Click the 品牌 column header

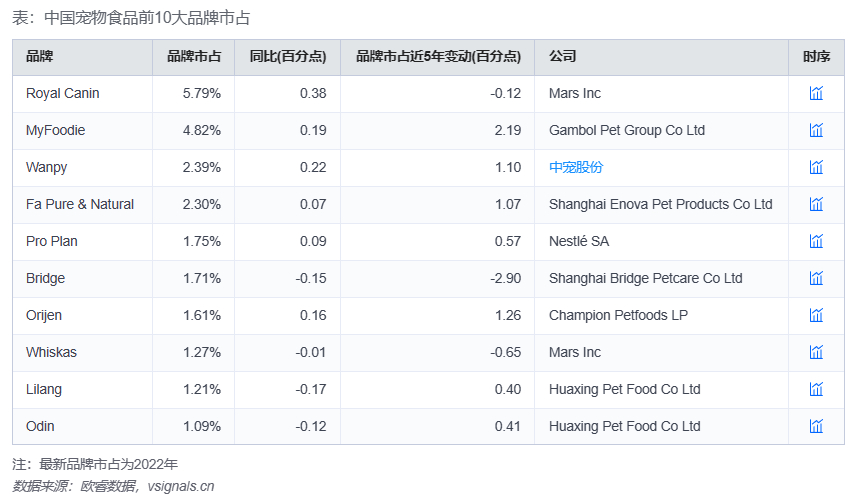coord(40,57)
